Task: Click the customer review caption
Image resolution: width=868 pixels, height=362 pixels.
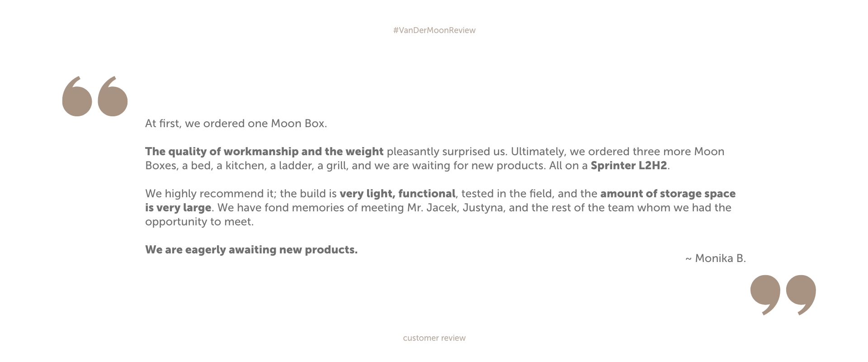Action: click(434, 338)
